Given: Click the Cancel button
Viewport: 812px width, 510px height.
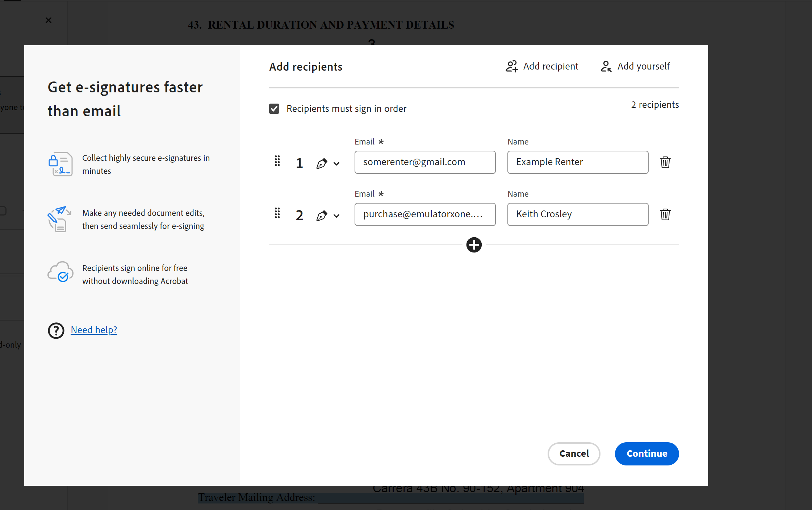Looking at the screenshot, I should (x=574, y=453).
